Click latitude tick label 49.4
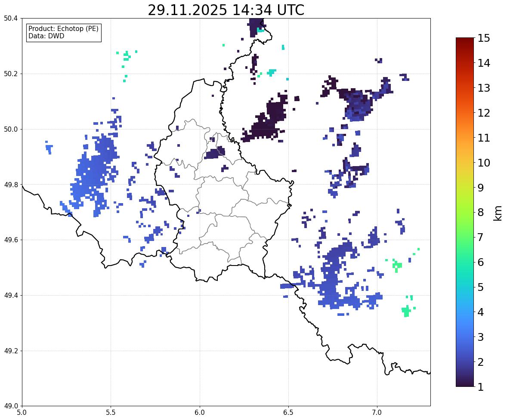The width and height of the screenshot is (507, 420). [x=11, y=296]
